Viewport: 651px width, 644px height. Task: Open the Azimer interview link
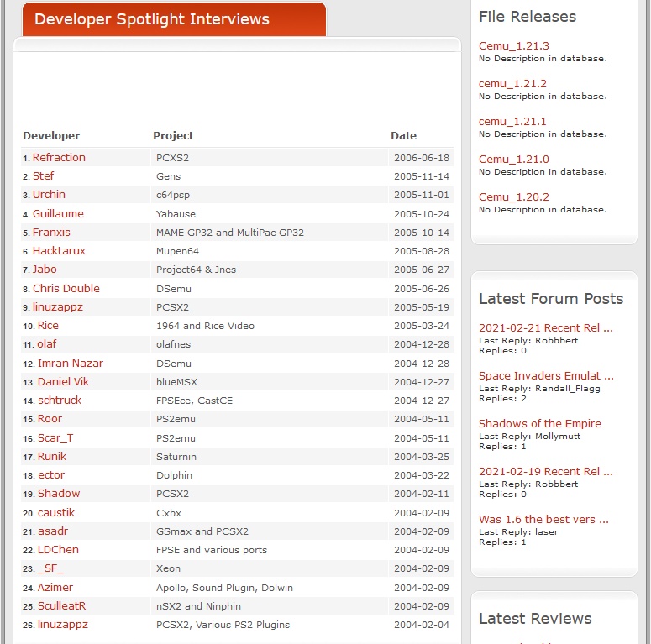(55, 588)
